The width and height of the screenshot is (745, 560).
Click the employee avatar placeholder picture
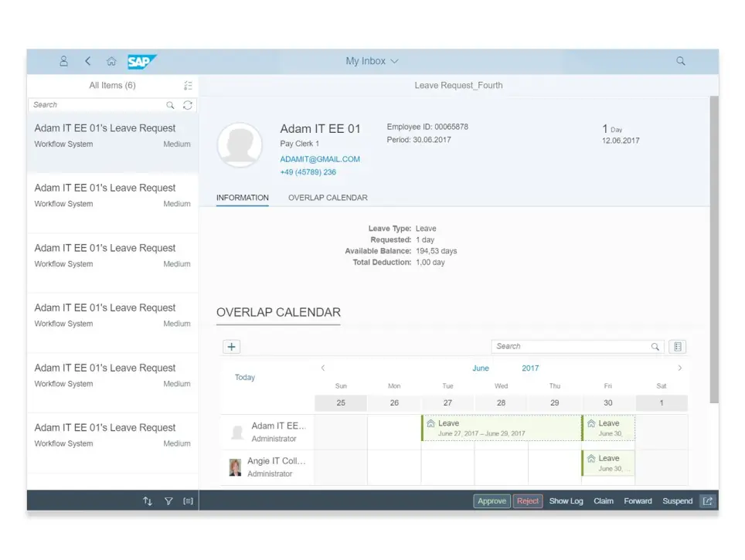click(240, 145)
